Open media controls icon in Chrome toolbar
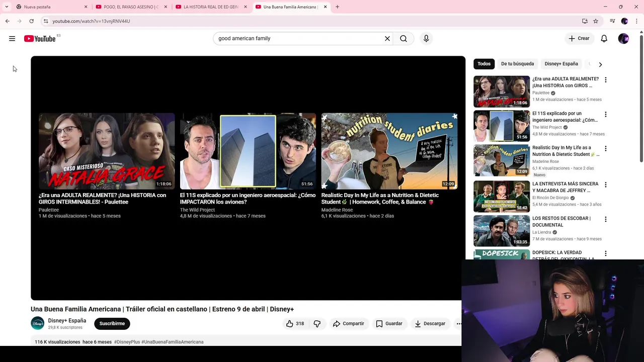The image size is (644, 362). (612, 21)
